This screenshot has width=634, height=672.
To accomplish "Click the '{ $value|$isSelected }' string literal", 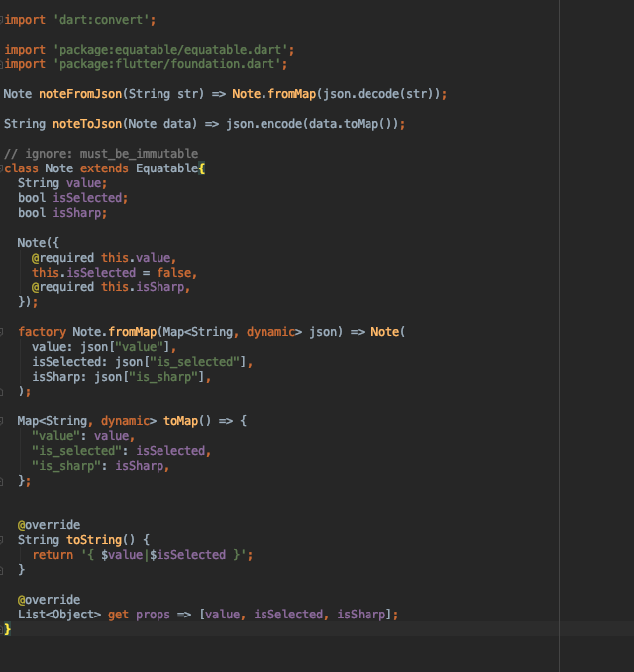I will (x=163, y=555).
